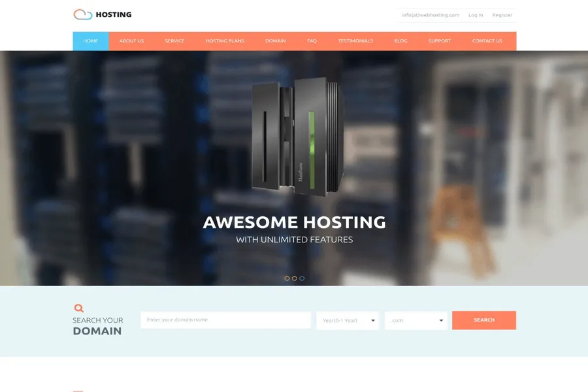Click the orange search magnifier icon
This screenshot has height=392, width=588.
78,308
